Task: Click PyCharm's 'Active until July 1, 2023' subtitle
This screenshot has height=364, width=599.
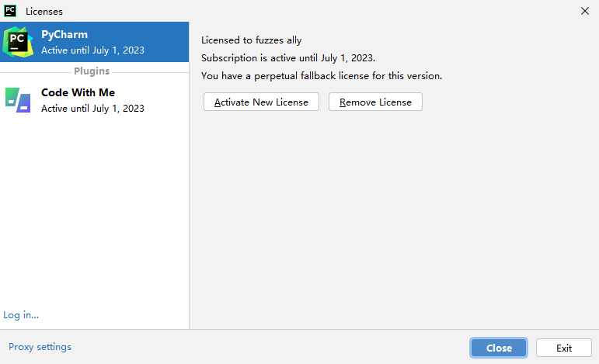Action: (x=92, y=50)
